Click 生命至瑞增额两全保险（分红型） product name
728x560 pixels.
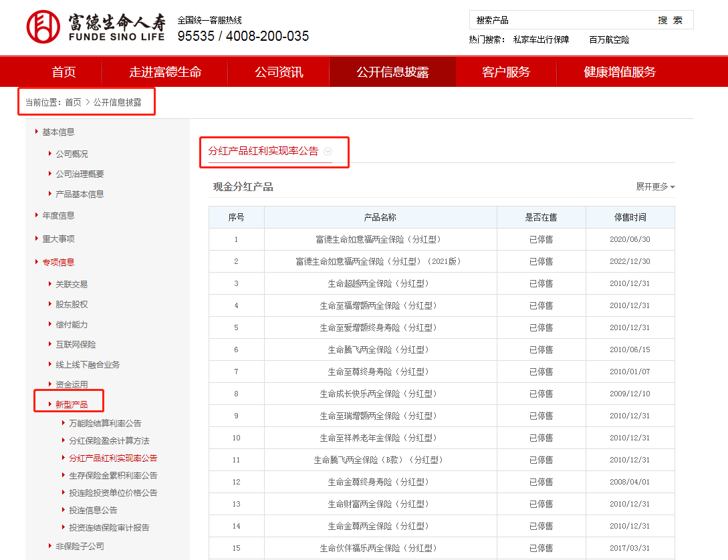378,416
